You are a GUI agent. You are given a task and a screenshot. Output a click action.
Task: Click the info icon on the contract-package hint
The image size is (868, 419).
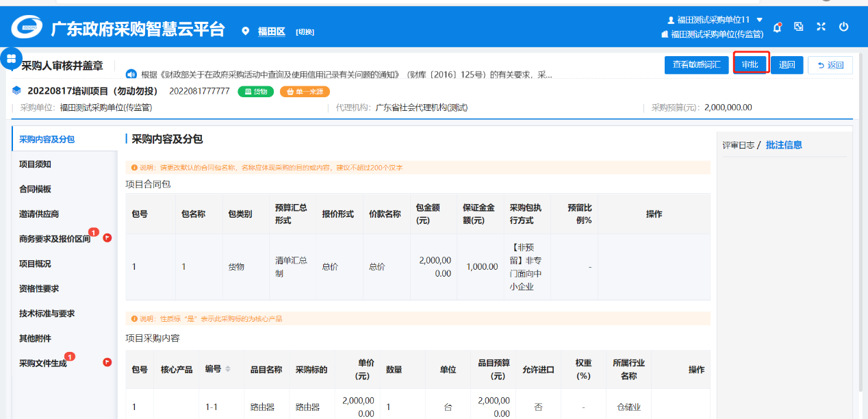tap(134, 167)
